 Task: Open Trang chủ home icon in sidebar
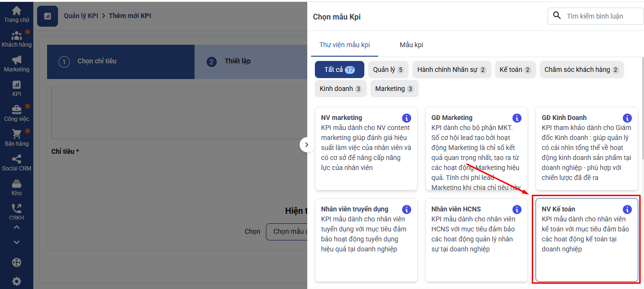[16, 11]
